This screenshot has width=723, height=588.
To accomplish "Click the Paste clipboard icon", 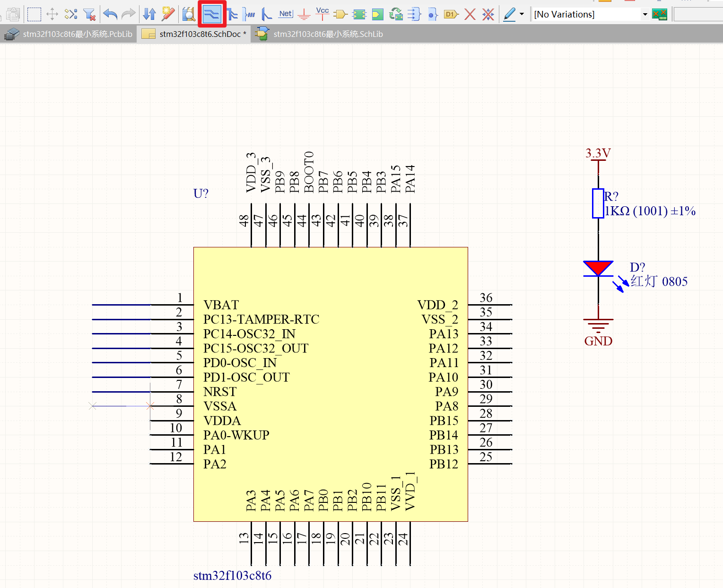I will 13,14.
